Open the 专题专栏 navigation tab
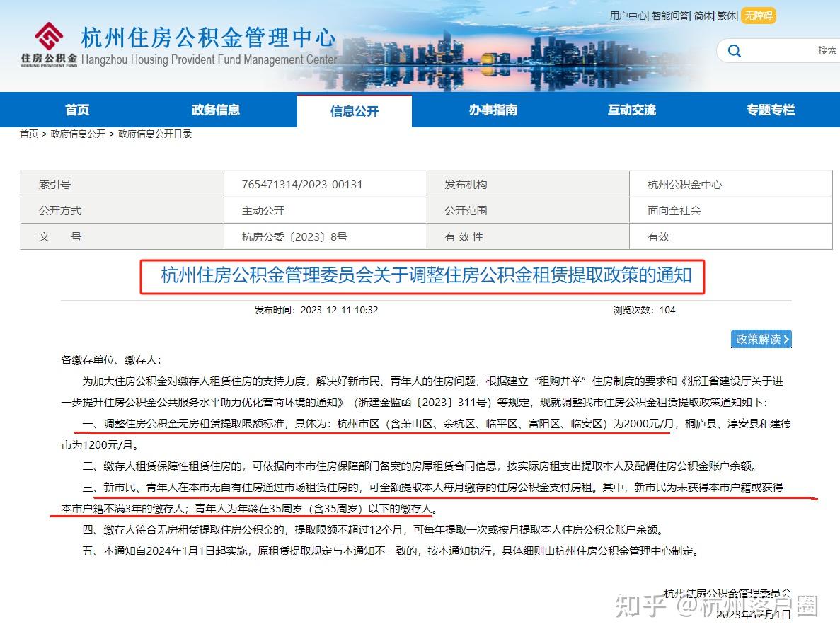 (x=771, y=110)
